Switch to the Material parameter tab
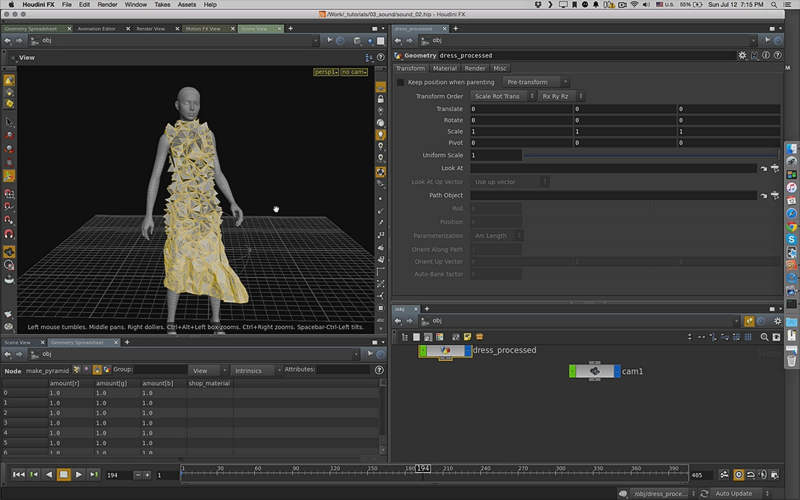 (445, 68)
